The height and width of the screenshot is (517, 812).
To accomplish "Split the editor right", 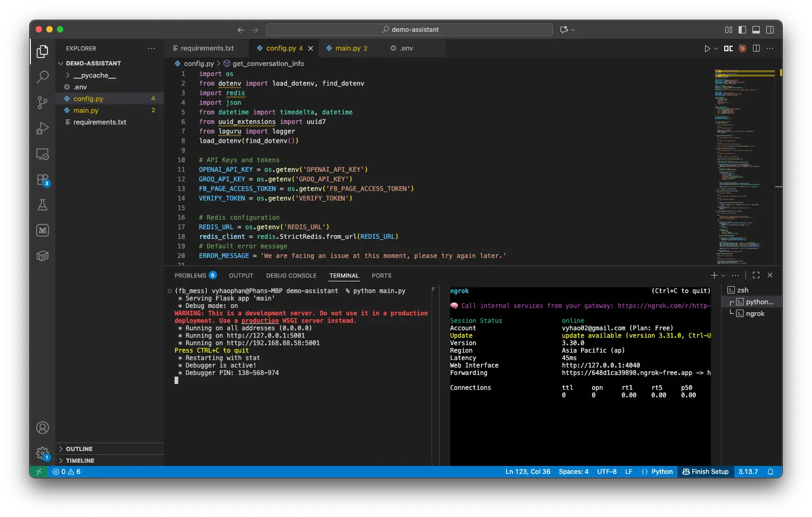I will click(757, 48).
